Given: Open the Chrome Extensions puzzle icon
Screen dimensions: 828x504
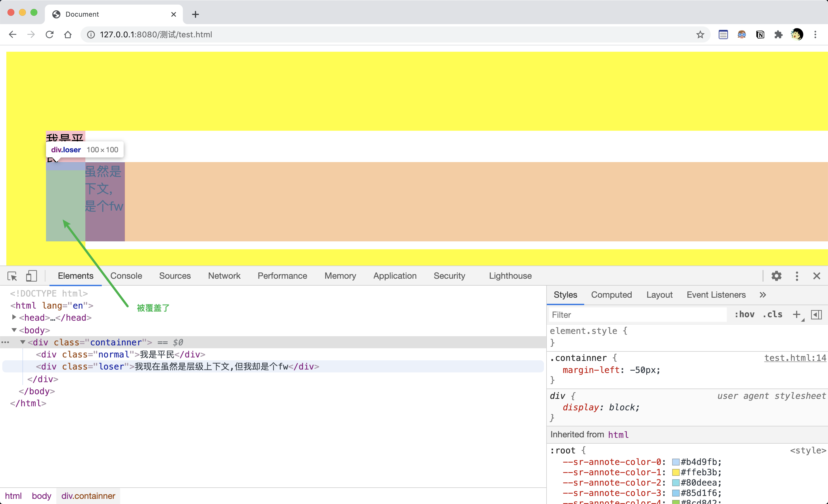Looking at the screenshot, I should pos(778,34).
